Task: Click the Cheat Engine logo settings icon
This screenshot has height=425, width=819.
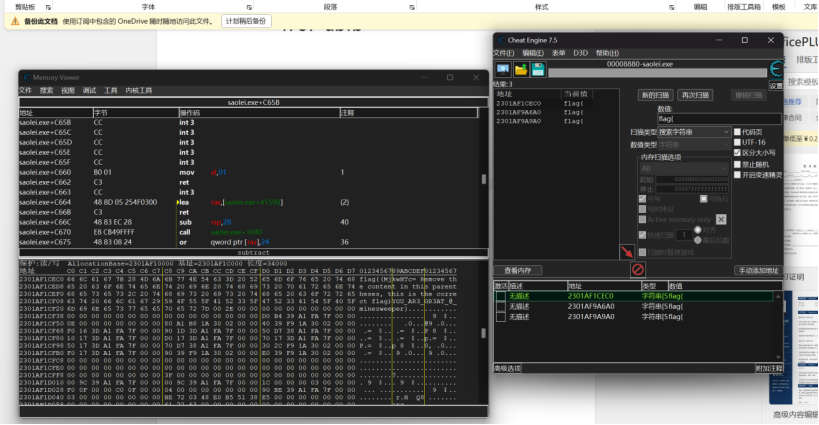Action: coord(776,70)
